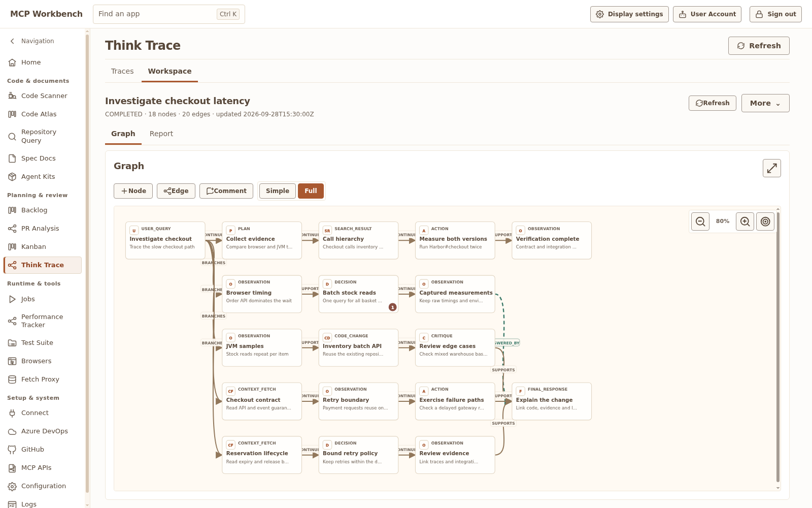Zoom out the graph view
The image size is (812, 508).
(x=700, y=221)
